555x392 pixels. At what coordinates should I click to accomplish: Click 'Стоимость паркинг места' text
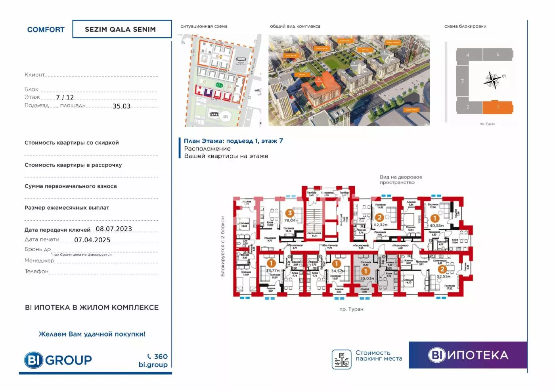(x=379, y=356)
